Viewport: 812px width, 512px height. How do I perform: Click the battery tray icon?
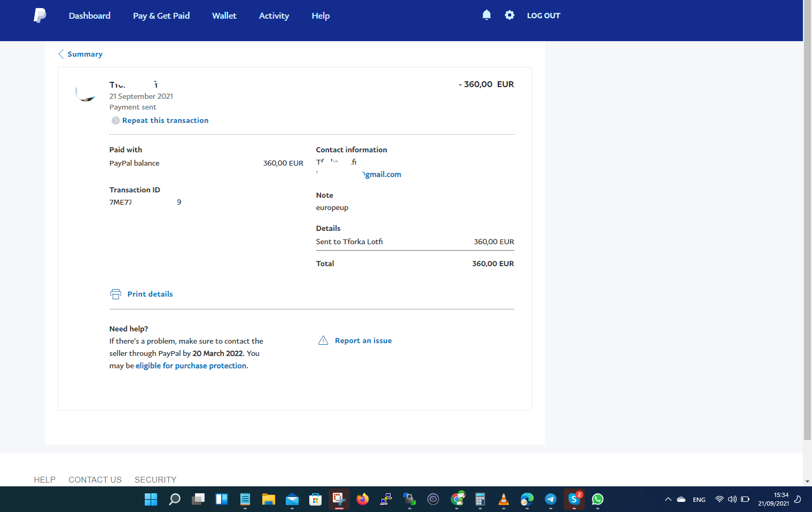click(745, 499)
